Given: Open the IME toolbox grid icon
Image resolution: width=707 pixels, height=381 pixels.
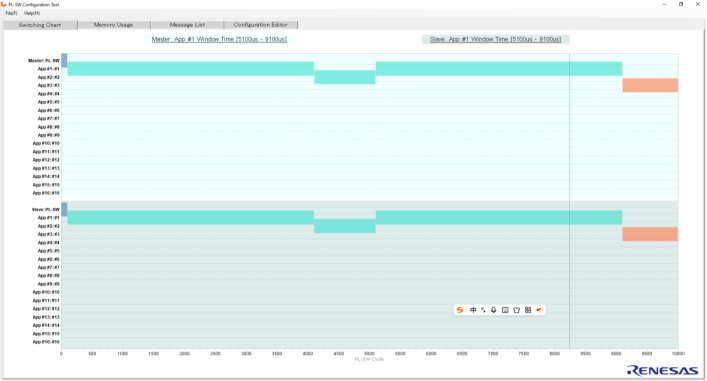Looking at the screenshot, I should 528,310.
